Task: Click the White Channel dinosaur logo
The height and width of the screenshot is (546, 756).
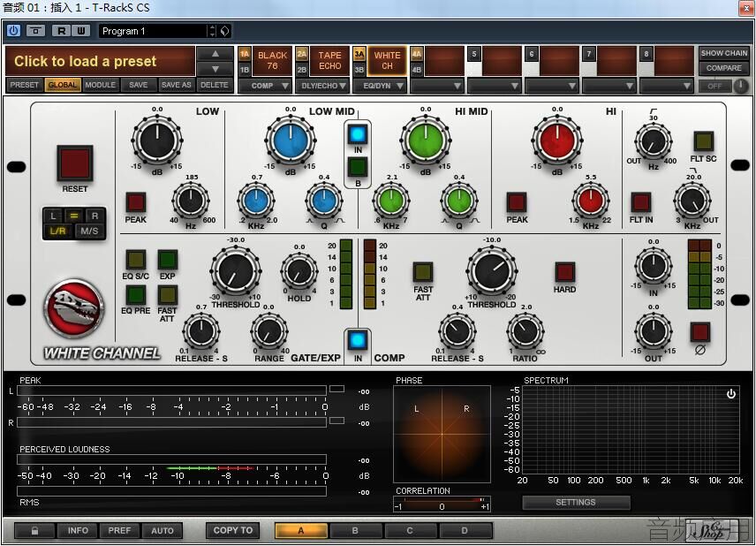Action: coord(74,308)
